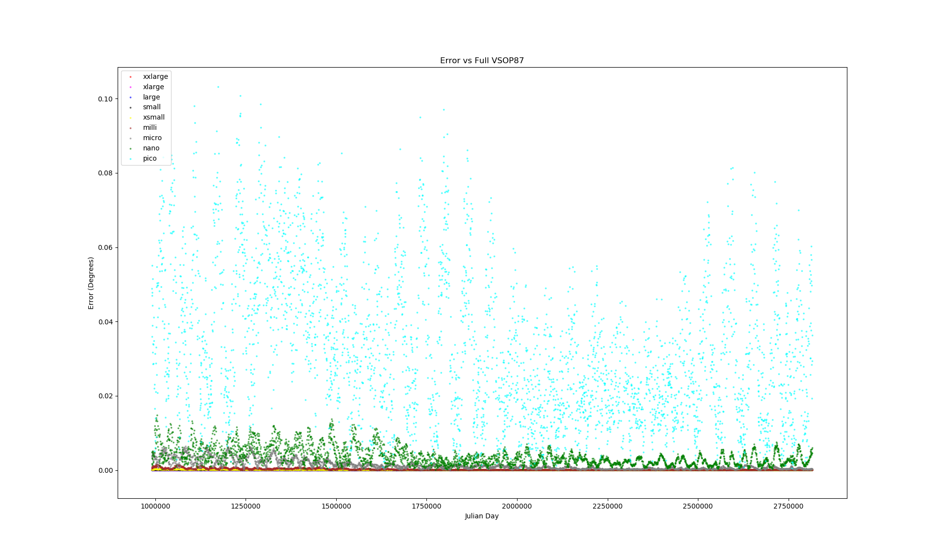
Task: Click the red xxlarge legend marker
Action: pos(130,77)
